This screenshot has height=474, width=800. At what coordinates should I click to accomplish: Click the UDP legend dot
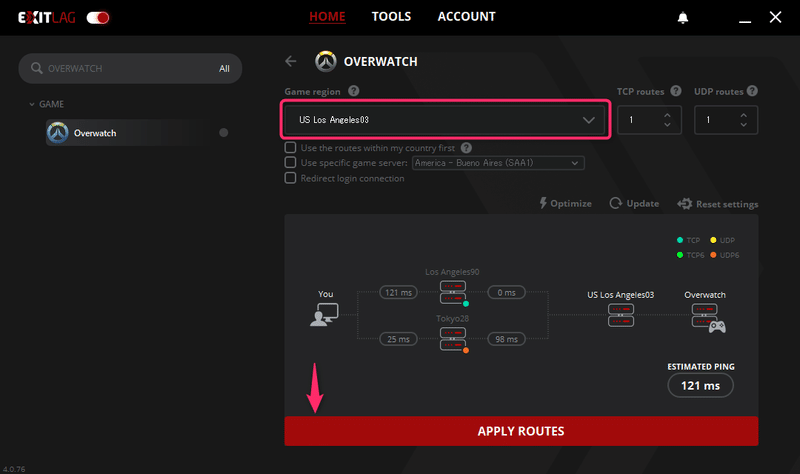click(713, 240)
